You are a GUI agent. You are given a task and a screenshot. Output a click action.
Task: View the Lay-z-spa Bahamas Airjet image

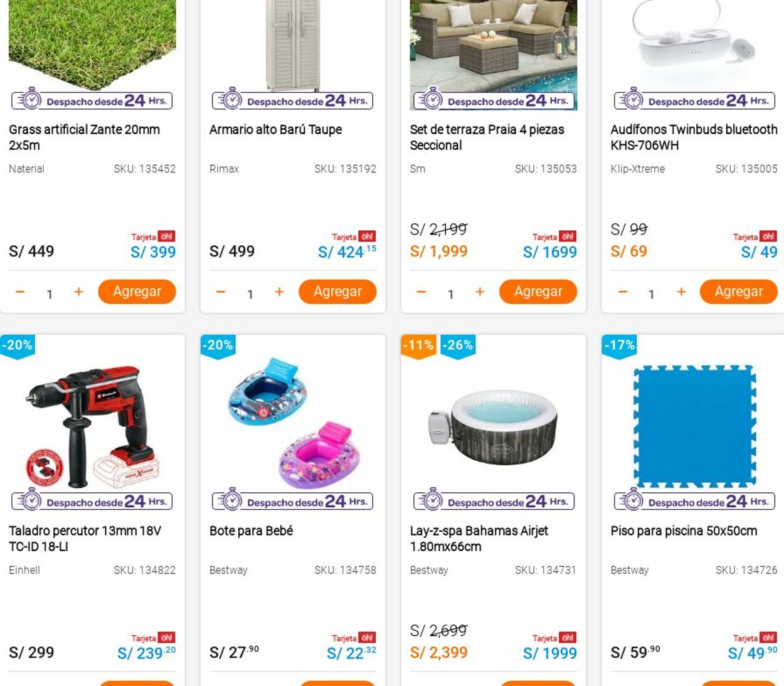point(494,426)
